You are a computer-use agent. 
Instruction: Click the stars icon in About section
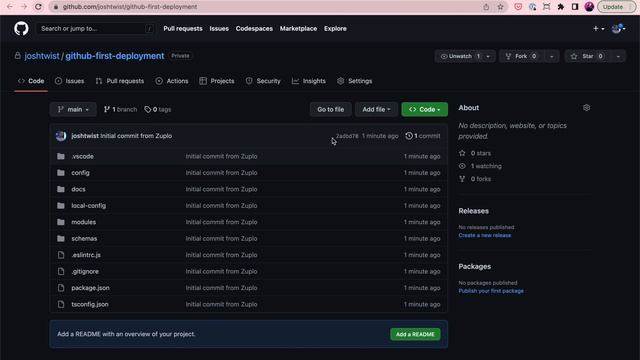point(462,153)
